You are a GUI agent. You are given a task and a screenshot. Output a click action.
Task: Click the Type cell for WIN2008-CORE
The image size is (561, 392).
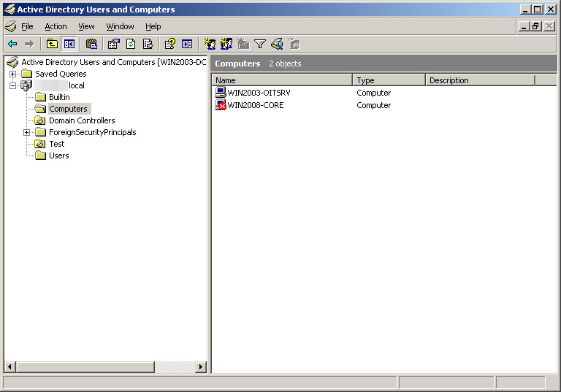click(374, 106)
